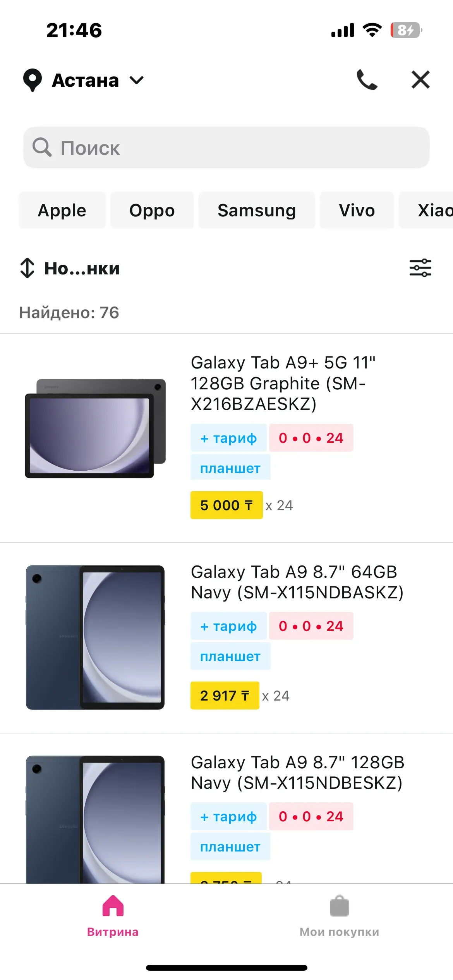Tap the Витрина home icon

click(x=113, y=906)
